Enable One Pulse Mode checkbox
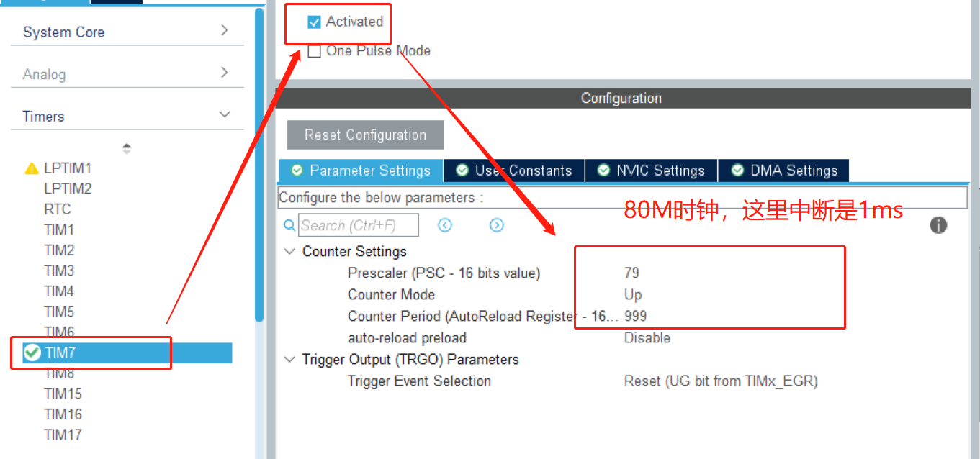 click(x=314, y=51)
